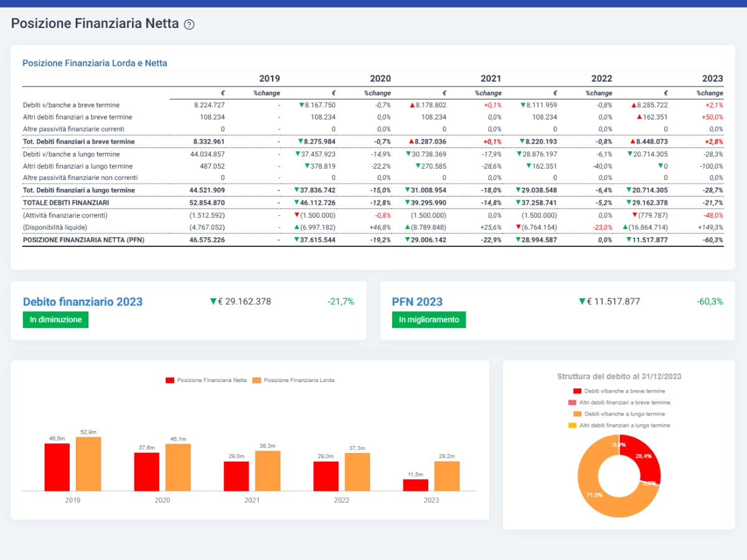Click 2023 value 8.285.722
The width and height of the screenshot is (747, 560).
[x=652, y=105]
